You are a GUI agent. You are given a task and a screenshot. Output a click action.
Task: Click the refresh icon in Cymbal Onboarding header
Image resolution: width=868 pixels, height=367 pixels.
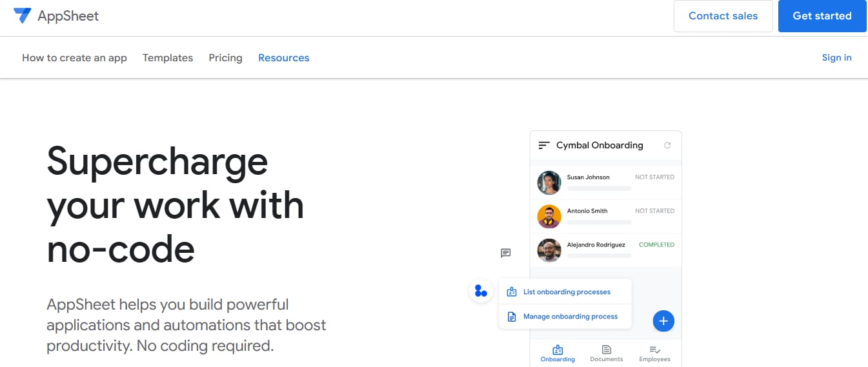coord(667,145)
